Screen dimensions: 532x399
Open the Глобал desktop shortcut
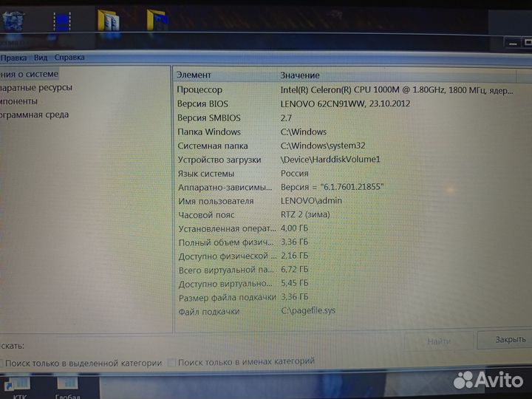[x=67, y=387]
